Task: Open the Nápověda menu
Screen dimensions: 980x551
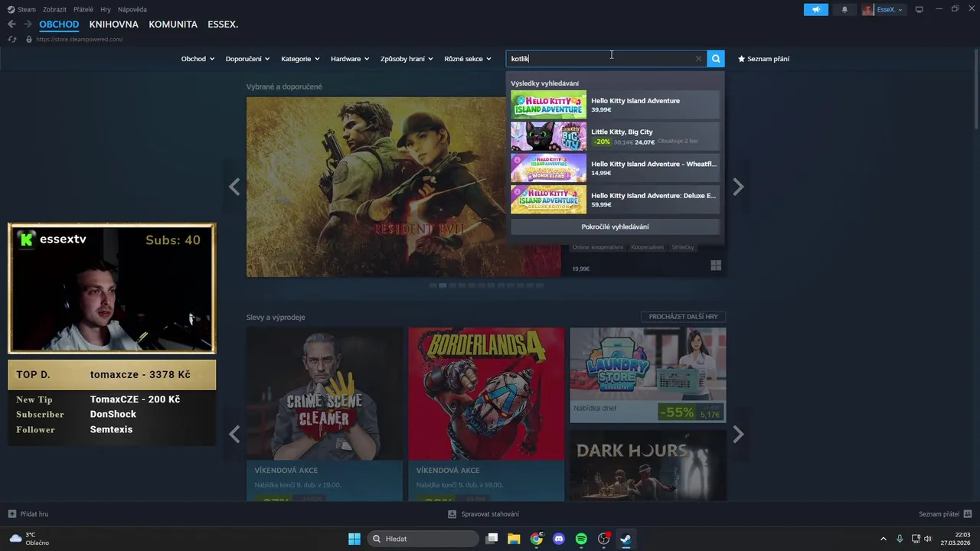Action: (132, 9)
